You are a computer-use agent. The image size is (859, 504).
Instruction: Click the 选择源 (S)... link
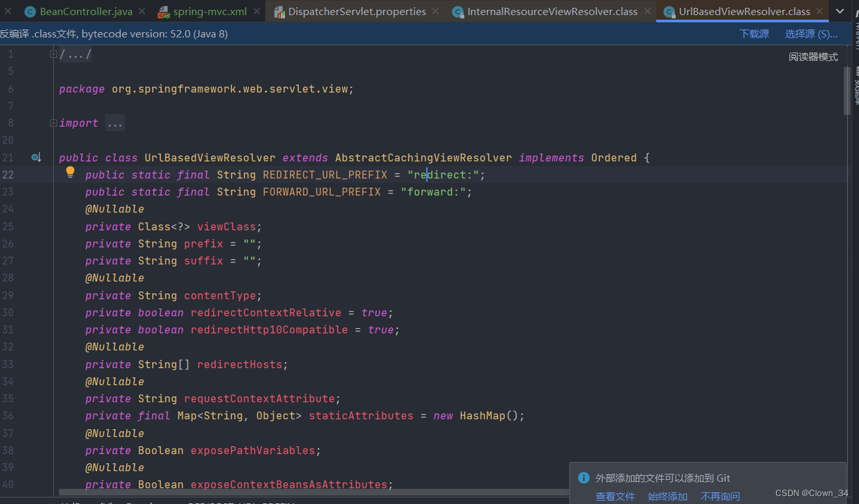pyautogui.click(x=811, y=34)
